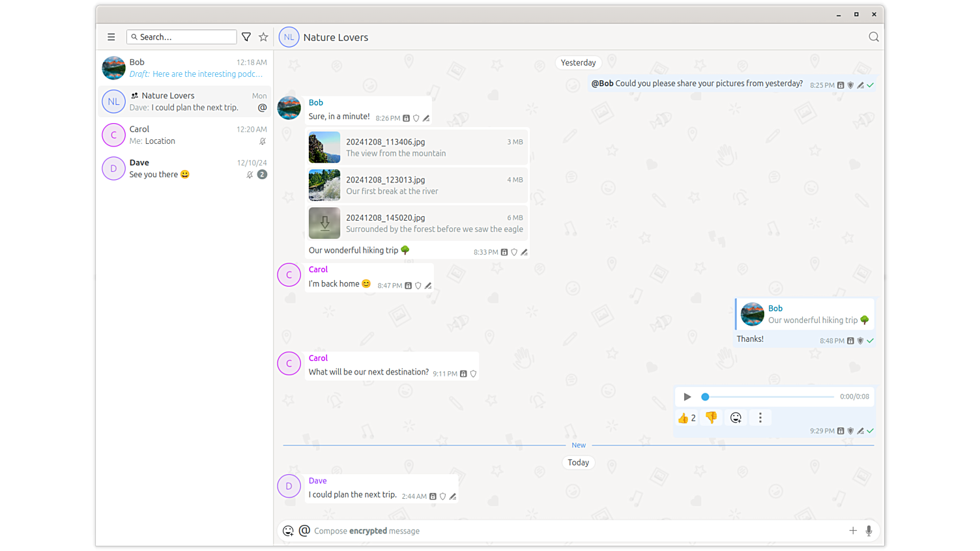Toggle the favorites star filter
This screenshot has height=551, width=980.
coord(263,37)
